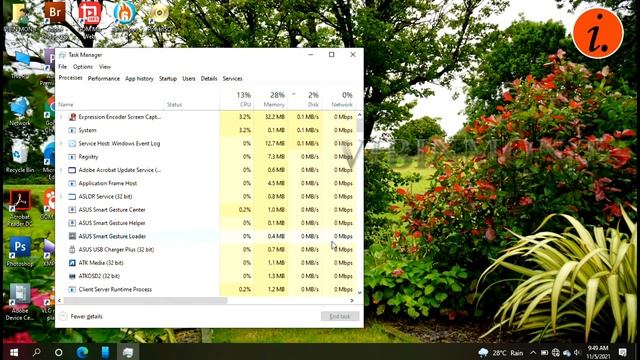640x360 pixels.
Task: Click ASLDR Service (32 bit) icon
Action: [x=72, y=197]
